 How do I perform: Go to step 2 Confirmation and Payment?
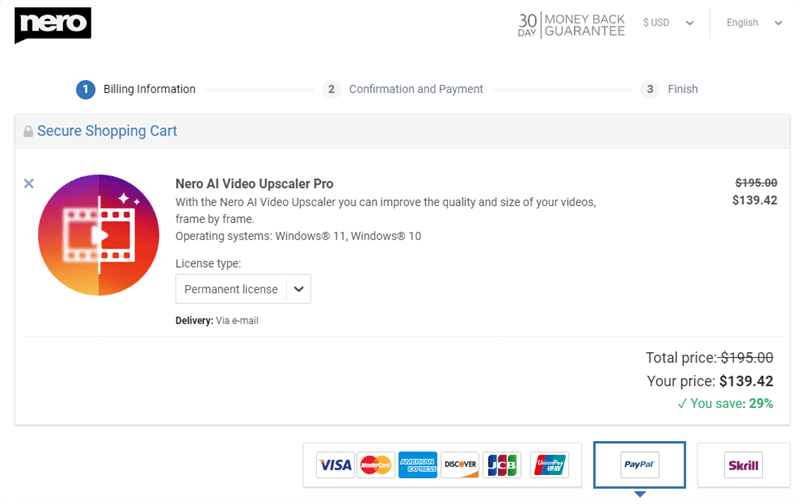tap(403, 89)
